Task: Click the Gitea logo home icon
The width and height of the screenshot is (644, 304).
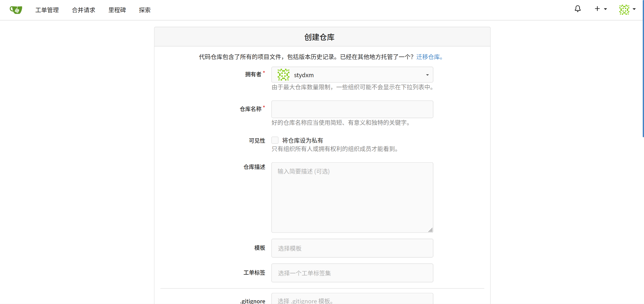Action: pos(16,10)
